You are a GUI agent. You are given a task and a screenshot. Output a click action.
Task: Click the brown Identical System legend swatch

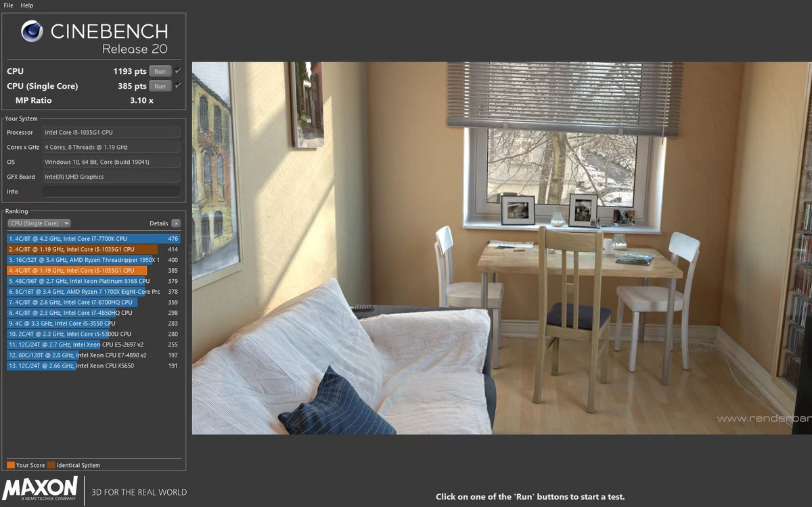(51, 465)
